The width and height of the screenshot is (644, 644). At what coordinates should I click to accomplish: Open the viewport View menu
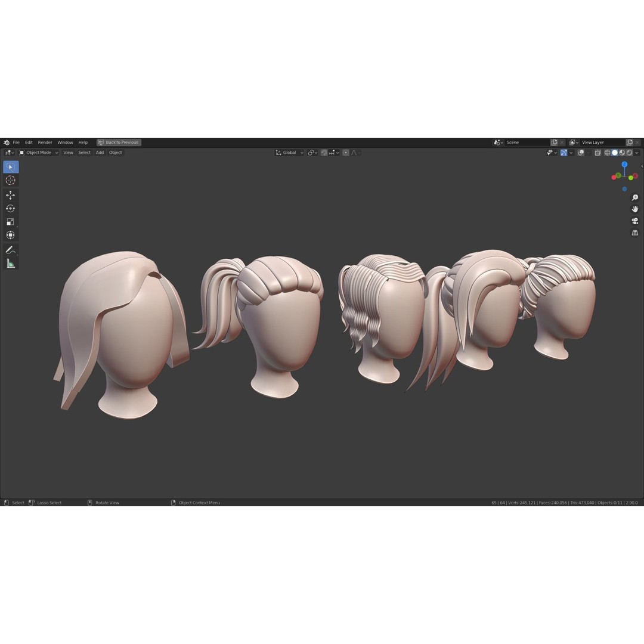click(x=68, y=153)
